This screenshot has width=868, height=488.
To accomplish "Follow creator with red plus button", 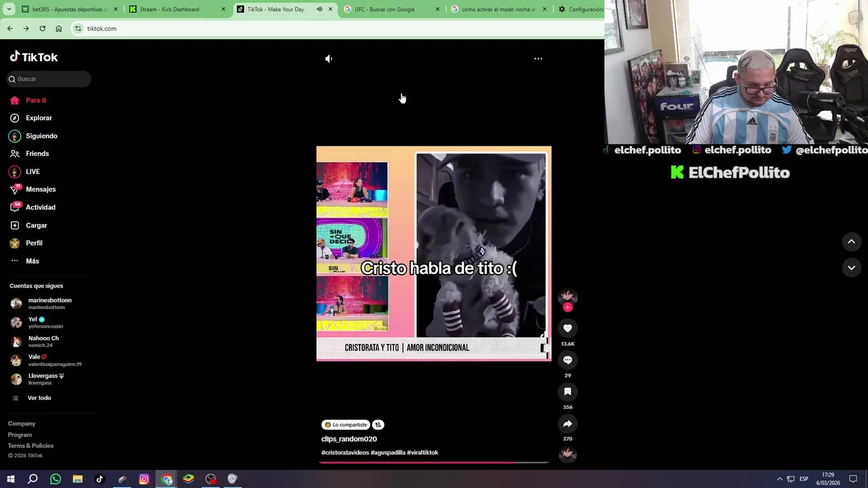I will coord(568,307).
